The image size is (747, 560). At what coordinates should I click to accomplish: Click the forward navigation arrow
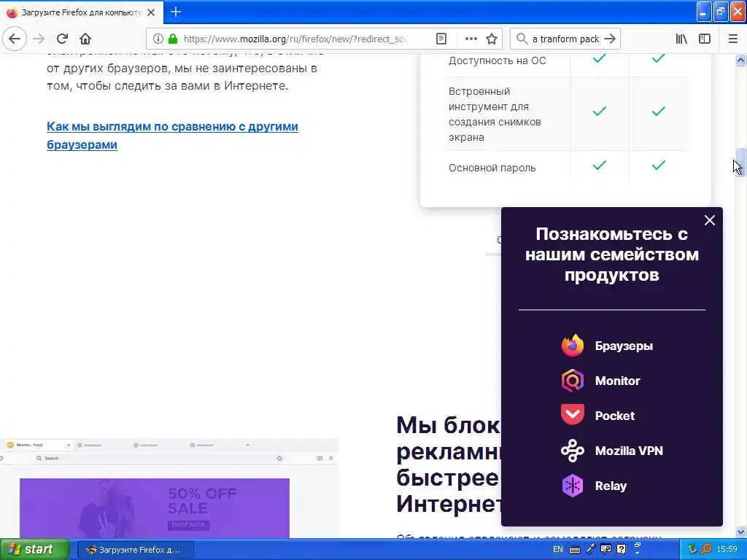pyautogui.click(x=39, y=39)
